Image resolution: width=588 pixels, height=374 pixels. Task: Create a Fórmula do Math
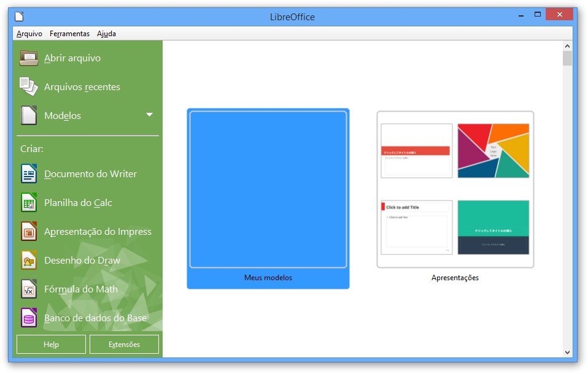point(81,289)
